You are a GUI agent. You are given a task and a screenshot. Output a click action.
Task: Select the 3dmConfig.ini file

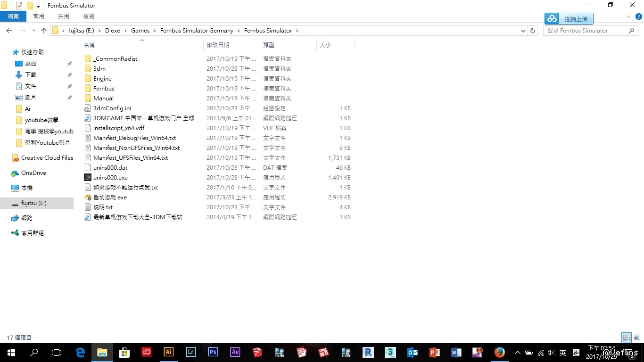[112, 108]
